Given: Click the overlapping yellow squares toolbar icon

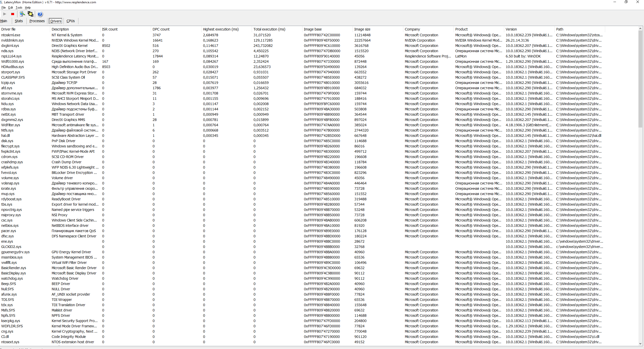Looking at the screenshot, I should [x=31, y=14].
